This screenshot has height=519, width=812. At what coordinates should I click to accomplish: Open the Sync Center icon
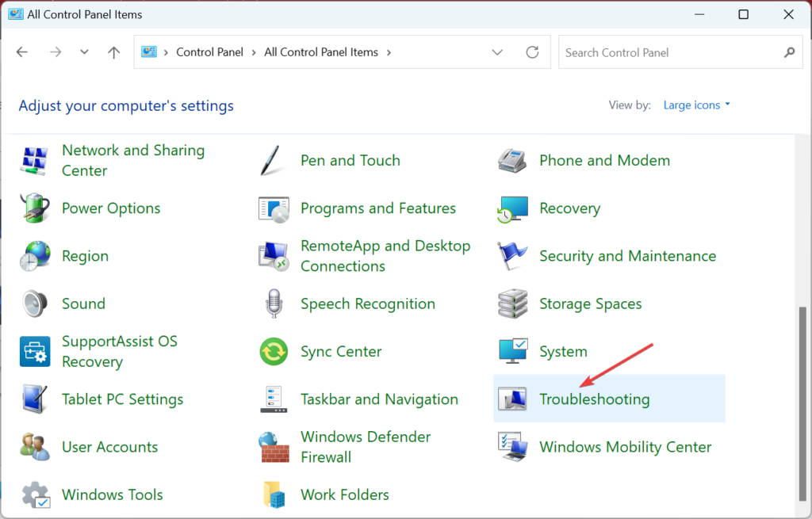tap(274, 351)
